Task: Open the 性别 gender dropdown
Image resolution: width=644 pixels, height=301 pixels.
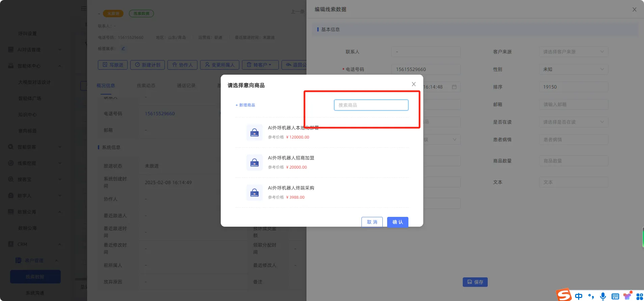Action: click(573, 69)
